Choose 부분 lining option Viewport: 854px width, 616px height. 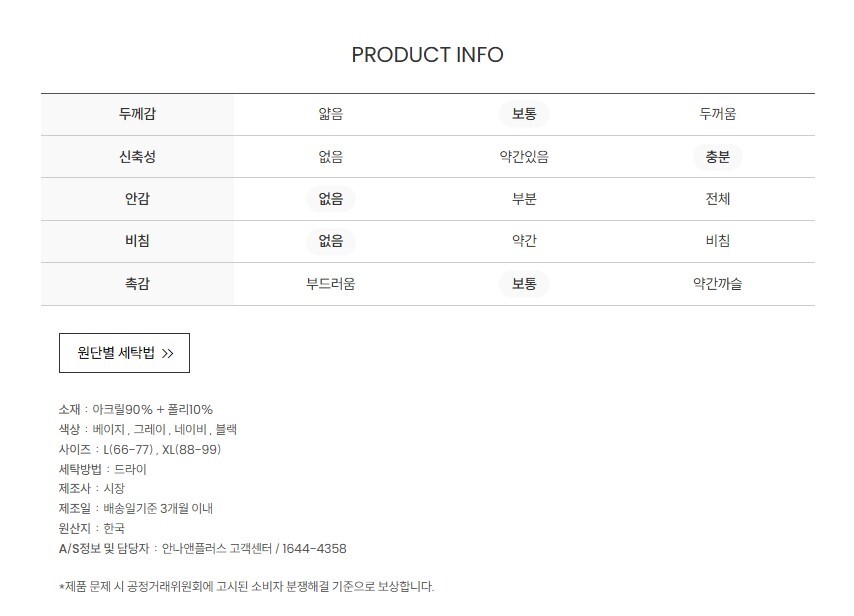click(524, 199)
